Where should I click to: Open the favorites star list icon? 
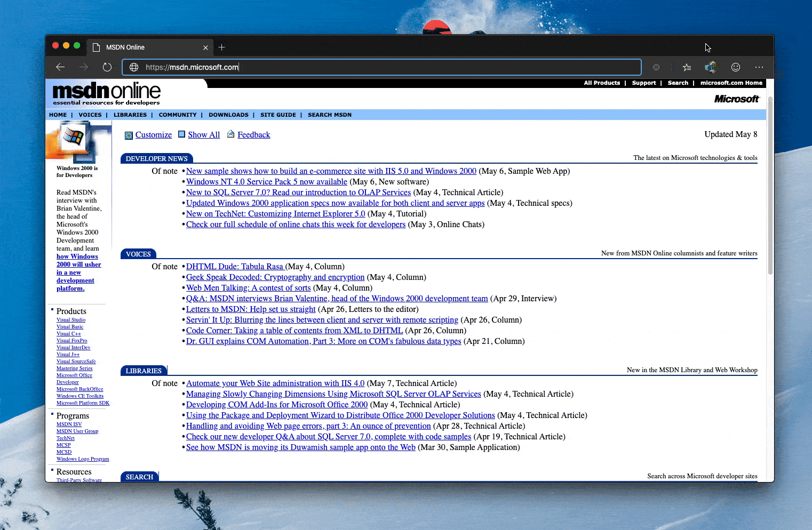tap(687, 67)
